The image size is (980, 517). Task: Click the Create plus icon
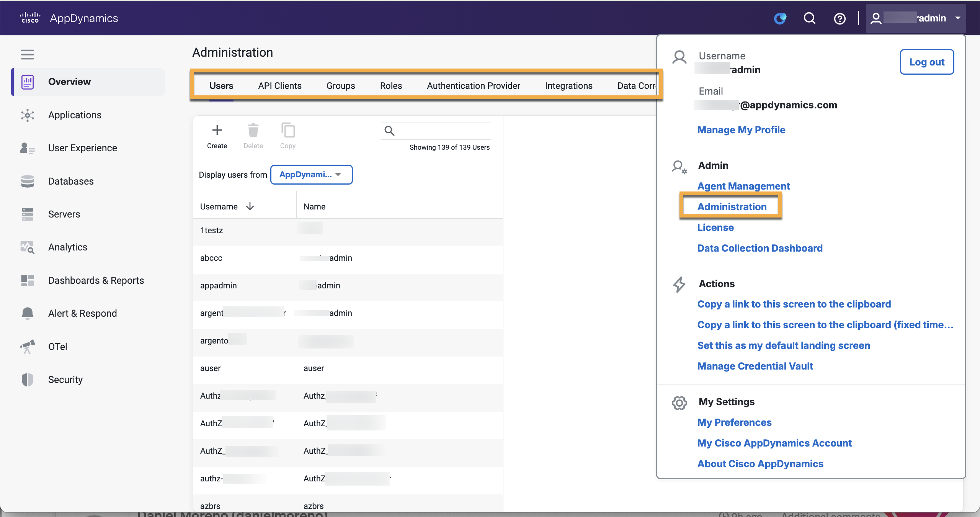pos(217,130)
